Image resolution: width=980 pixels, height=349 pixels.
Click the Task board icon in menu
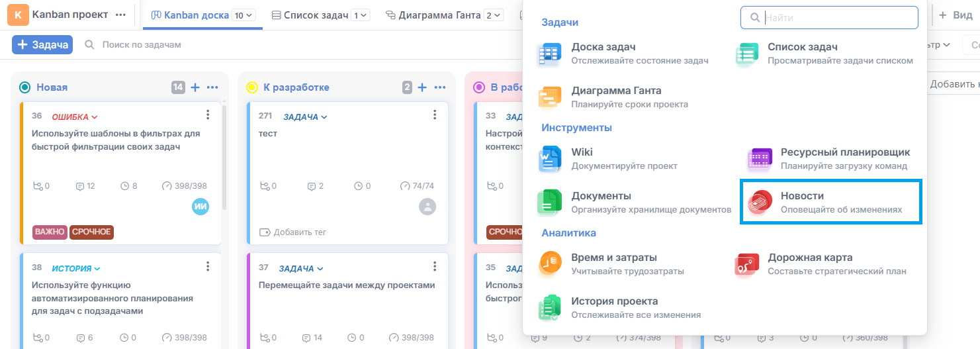coord(550,54)
